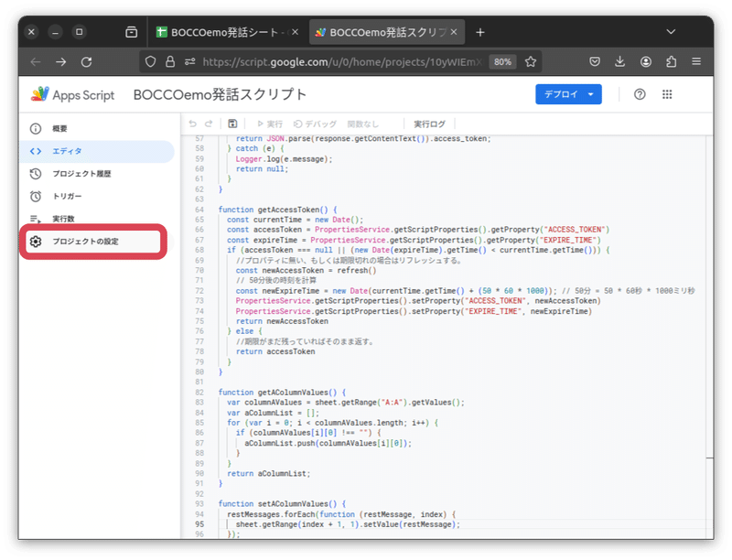Viewport: 732px width, 560px height.
Task: Click the Apps Script logo
Action: click(x=73, y=95)
